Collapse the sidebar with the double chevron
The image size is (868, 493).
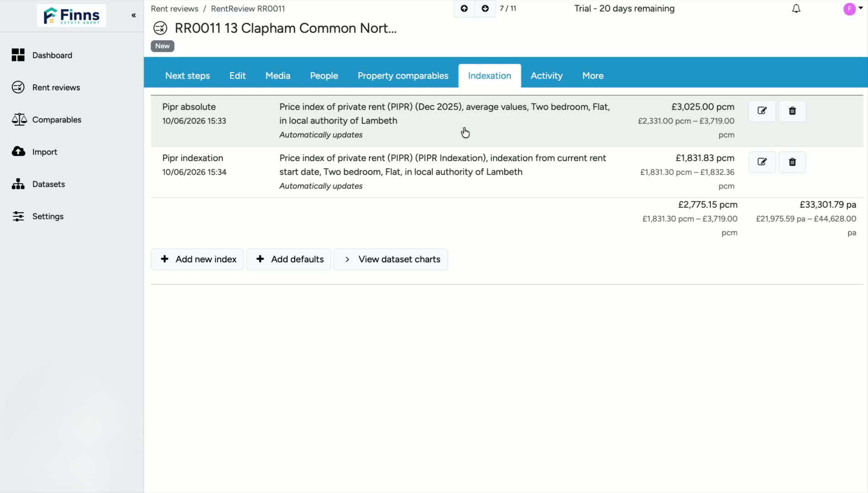point(133,16)
